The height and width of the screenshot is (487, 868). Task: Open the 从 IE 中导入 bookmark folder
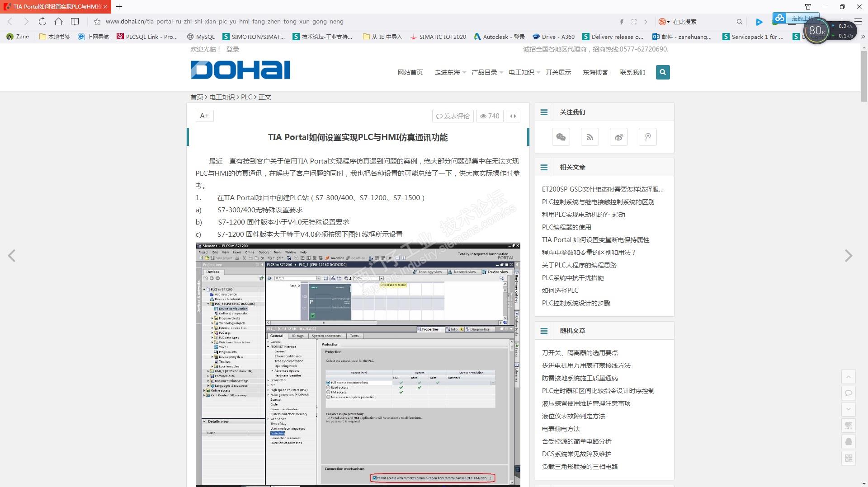(382, 37)
